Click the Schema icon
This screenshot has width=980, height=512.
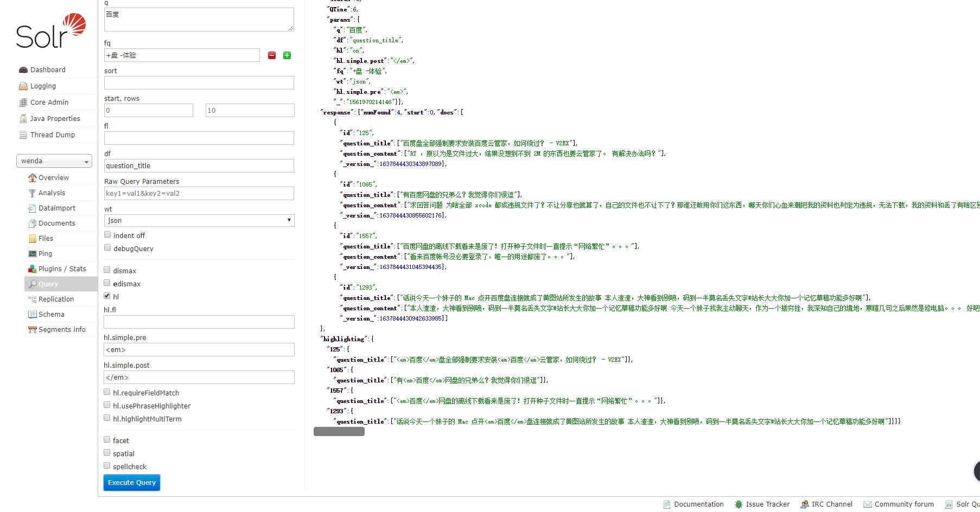point(33,315)
